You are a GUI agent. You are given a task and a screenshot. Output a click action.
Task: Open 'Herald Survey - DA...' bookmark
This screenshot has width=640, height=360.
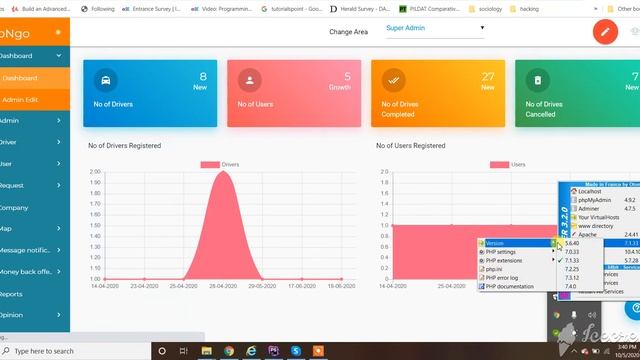coord(360,9)
